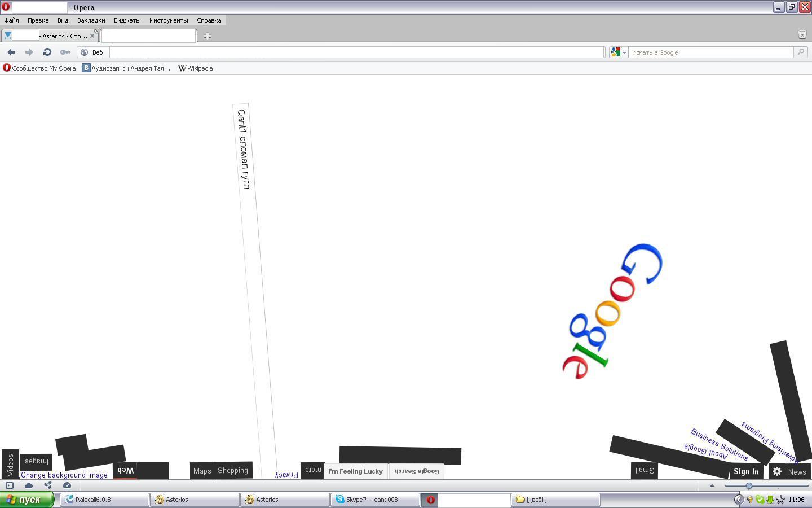Open the пуск Start menu

[x=27, y=500]
